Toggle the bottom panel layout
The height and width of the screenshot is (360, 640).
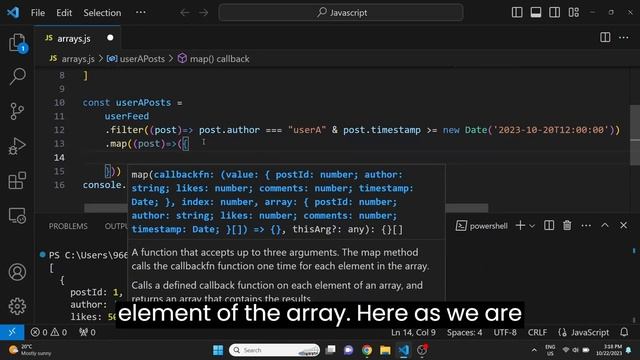pos(536,12)
